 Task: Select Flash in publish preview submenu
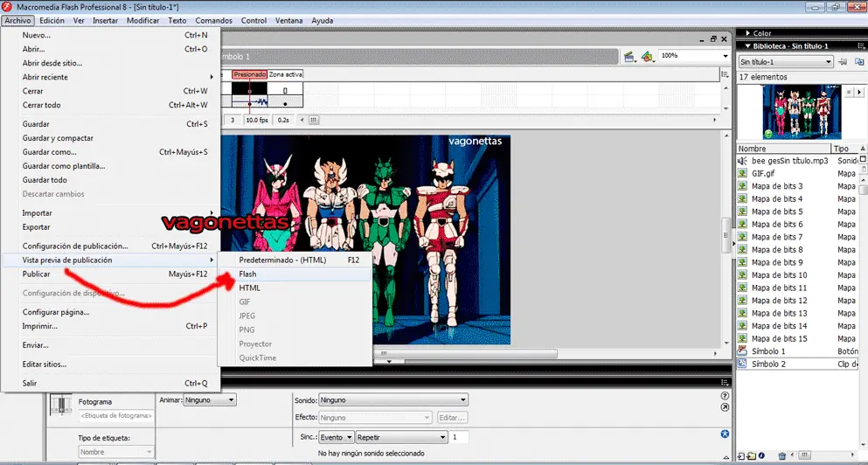[295, 274]
